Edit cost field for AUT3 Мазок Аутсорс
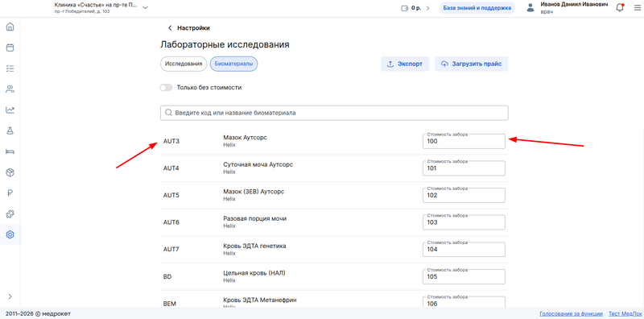 coord(464,141)
